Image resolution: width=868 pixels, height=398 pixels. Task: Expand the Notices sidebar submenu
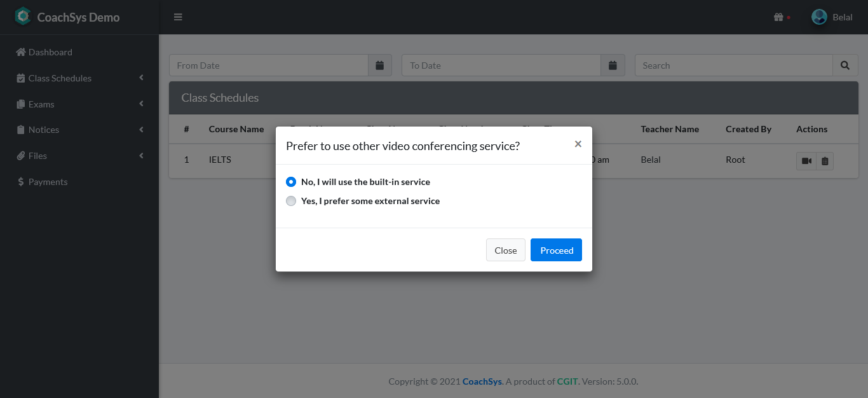(x=141, y=129)
